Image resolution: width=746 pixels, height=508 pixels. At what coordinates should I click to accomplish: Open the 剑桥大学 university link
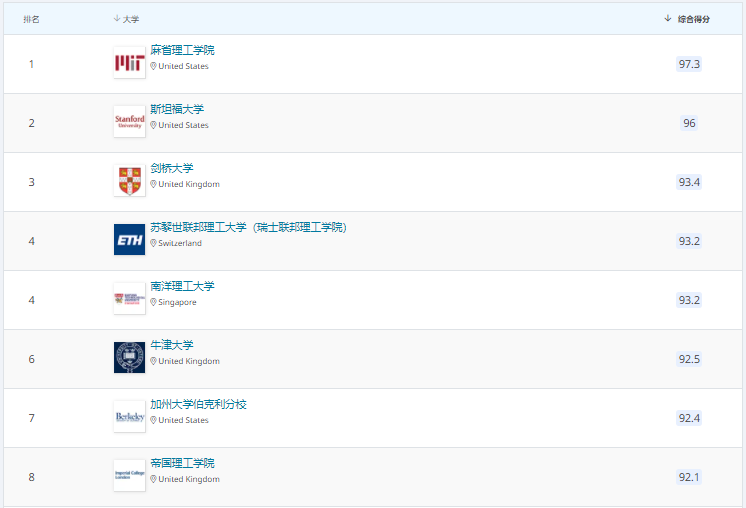tap(172, 168)
